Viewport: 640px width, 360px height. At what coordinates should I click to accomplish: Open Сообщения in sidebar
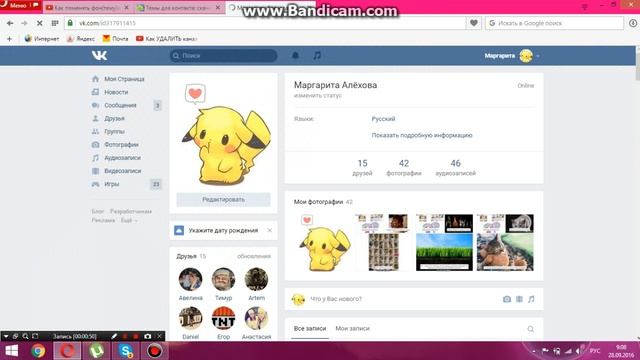click(x=120, y=105)
